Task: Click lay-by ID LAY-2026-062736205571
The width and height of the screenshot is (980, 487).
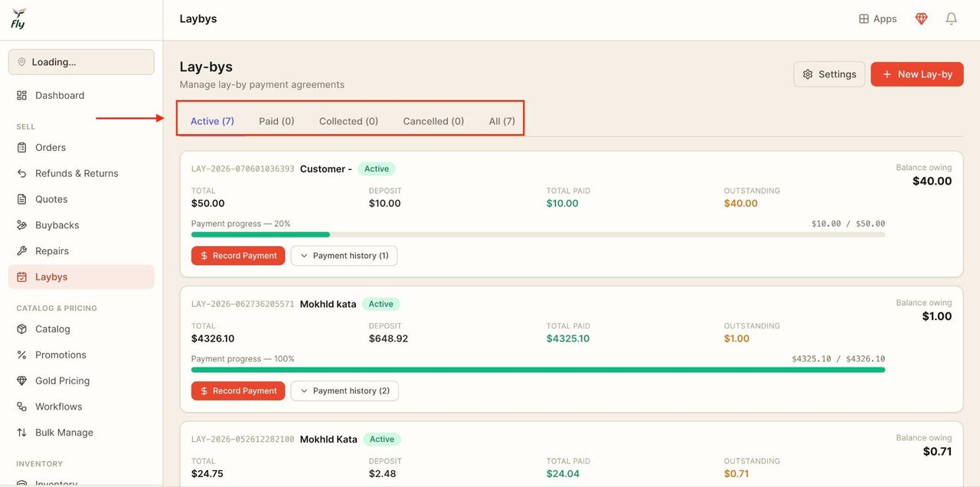Action: coord(243,304)
